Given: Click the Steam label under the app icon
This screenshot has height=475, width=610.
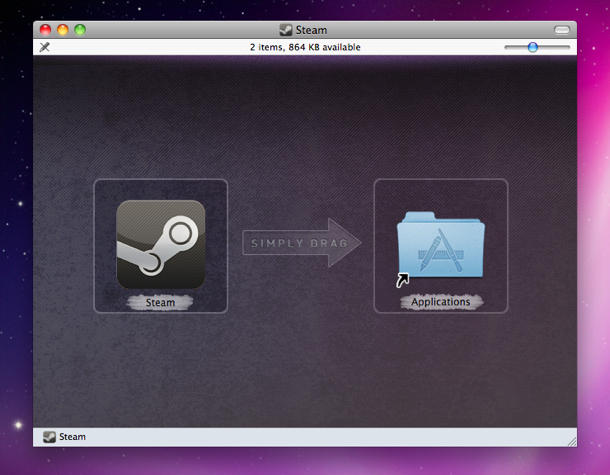Looking at the screenshot, I should pos(160,302).
